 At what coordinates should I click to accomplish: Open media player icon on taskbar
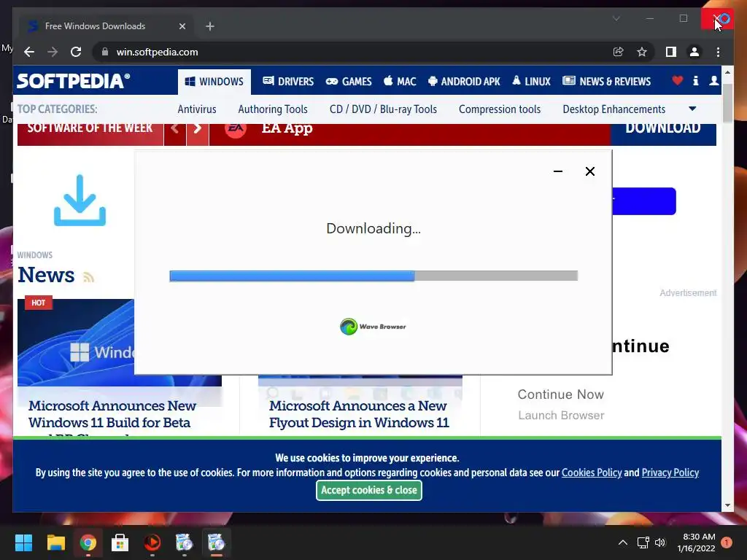pos(152,542)
